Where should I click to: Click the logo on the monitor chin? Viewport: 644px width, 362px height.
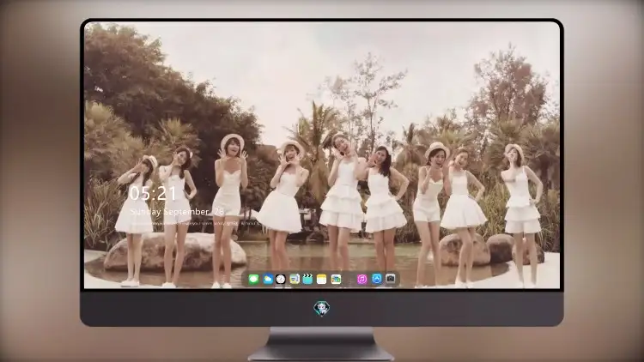click(322, 308)
